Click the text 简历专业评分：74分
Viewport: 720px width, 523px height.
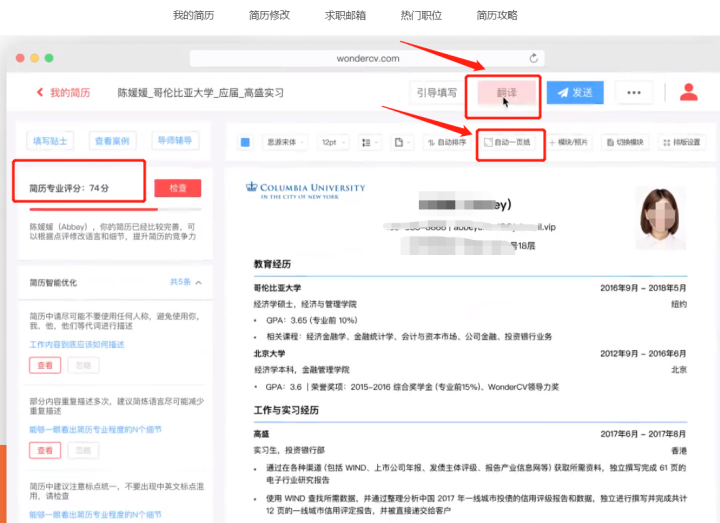click(69, 188)
